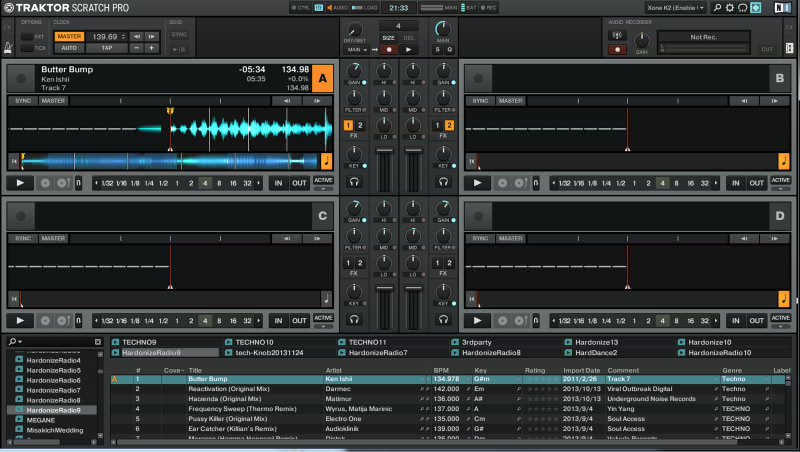Toggle FX unit 2 assignment for Deck A

point(360,125)
